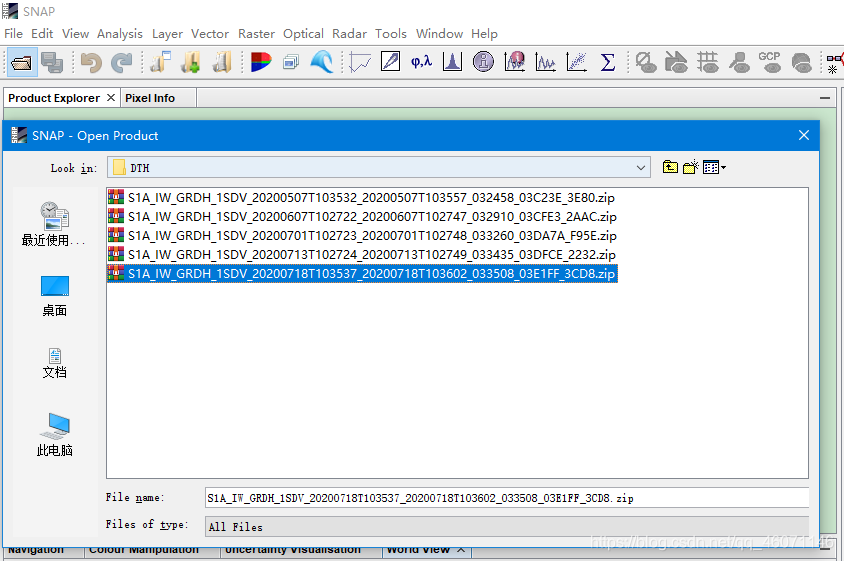Image resolution: width=844 pixels, height=561 pixels.
Task: Open the Optical menu
Action: click(x=304, y=33)
